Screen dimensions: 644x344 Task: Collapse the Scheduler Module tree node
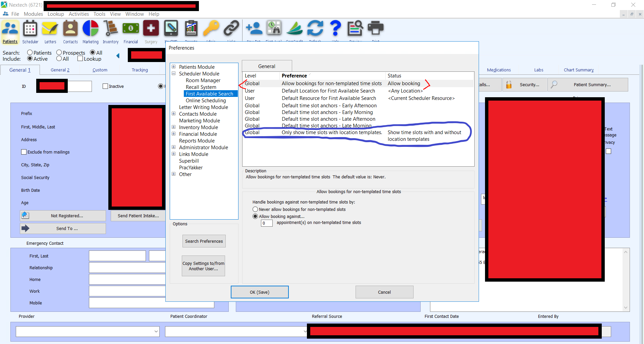[174, 73]
